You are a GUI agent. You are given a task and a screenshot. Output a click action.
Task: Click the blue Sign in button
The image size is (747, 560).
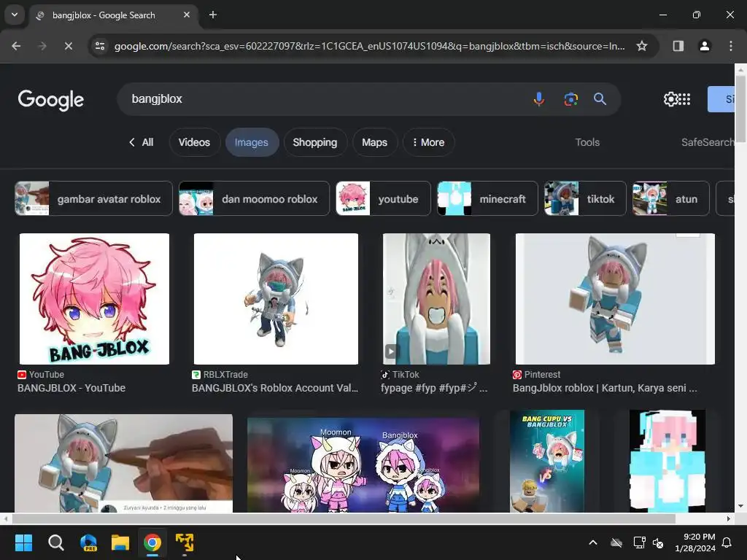tap(721, 99)
